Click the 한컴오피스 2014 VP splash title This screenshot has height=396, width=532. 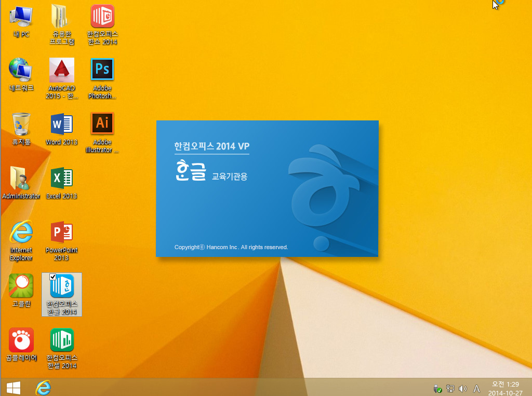(212, 146)
